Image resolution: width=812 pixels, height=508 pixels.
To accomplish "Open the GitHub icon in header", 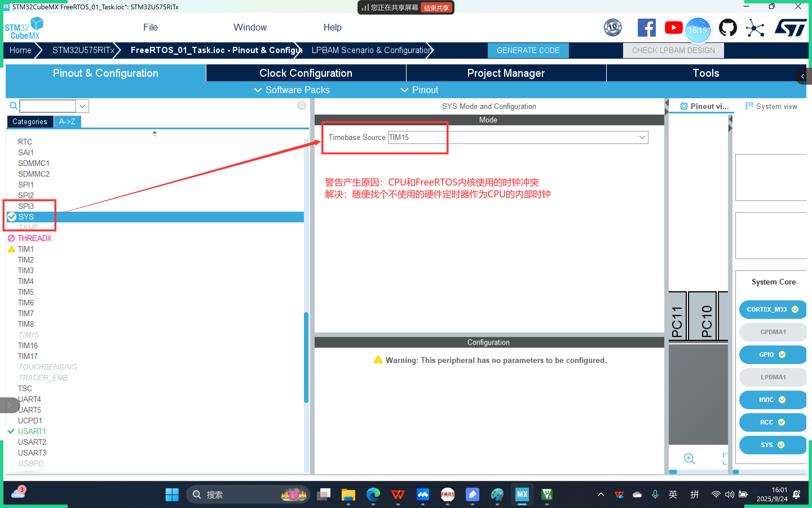I will 728,28.
